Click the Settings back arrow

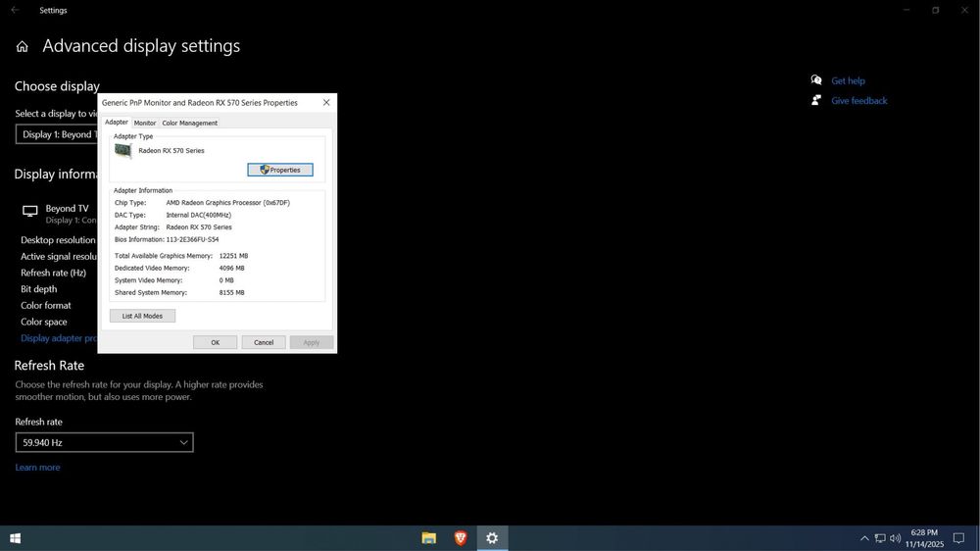coord(15,10)
